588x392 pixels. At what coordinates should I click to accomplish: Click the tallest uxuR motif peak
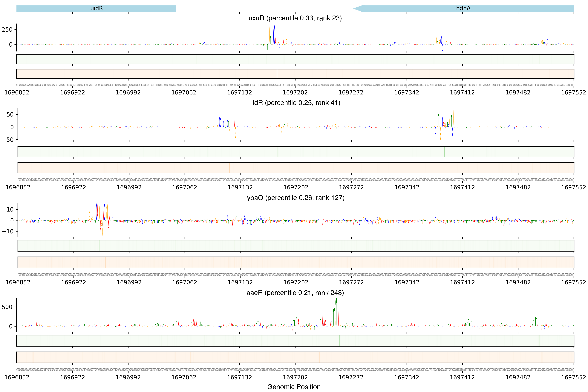click(x=269, y=34)
